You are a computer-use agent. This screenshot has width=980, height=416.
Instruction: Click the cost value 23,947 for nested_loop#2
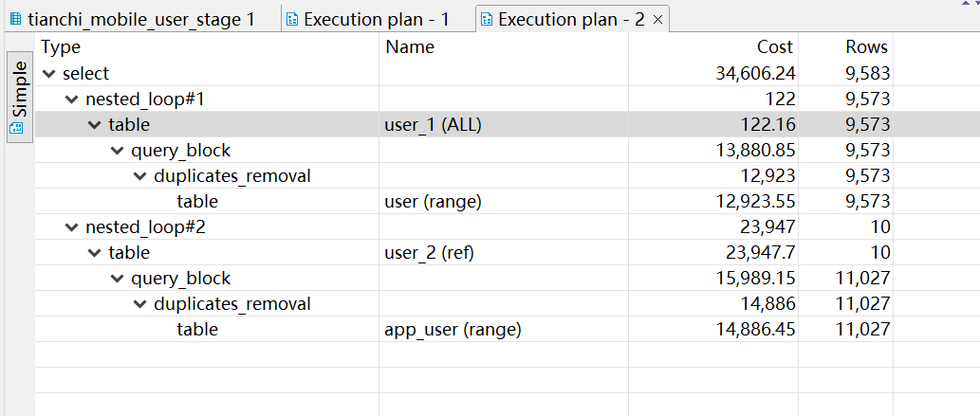(x=767, y=227)
